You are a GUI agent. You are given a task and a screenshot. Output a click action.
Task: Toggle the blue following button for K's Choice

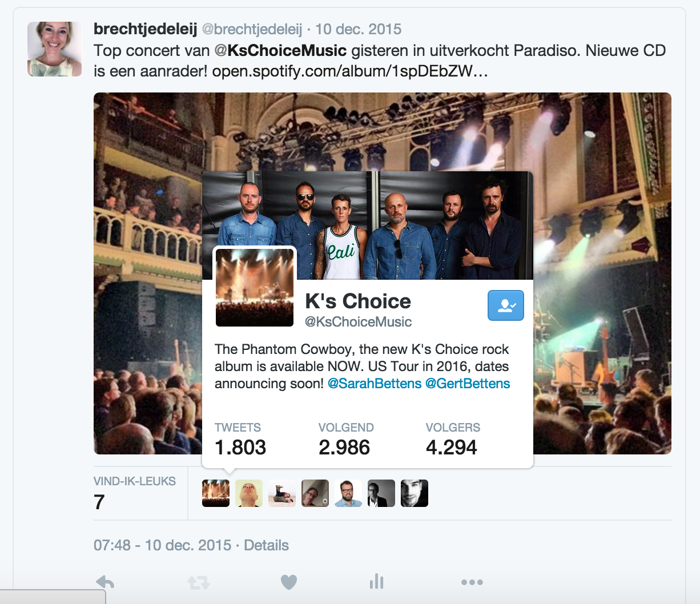506,305
